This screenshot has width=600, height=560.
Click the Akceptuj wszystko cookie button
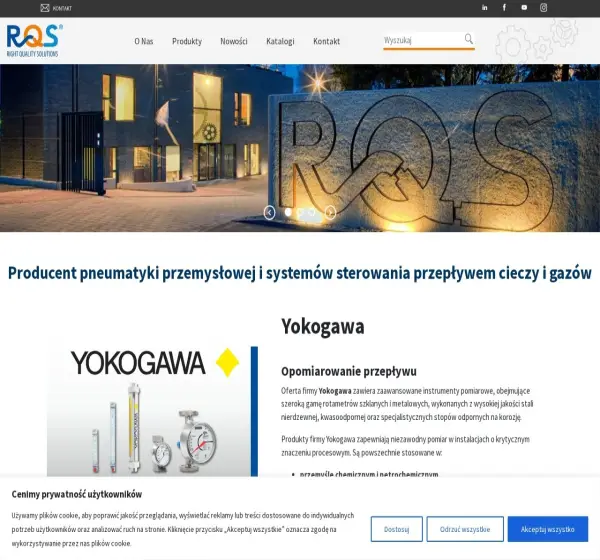[548, 529]
